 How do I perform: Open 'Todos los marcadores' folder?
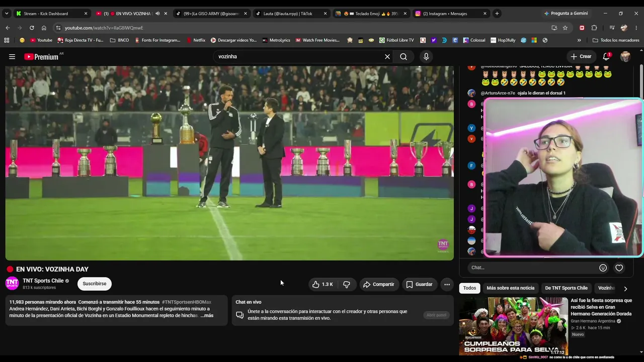(616, 40)
